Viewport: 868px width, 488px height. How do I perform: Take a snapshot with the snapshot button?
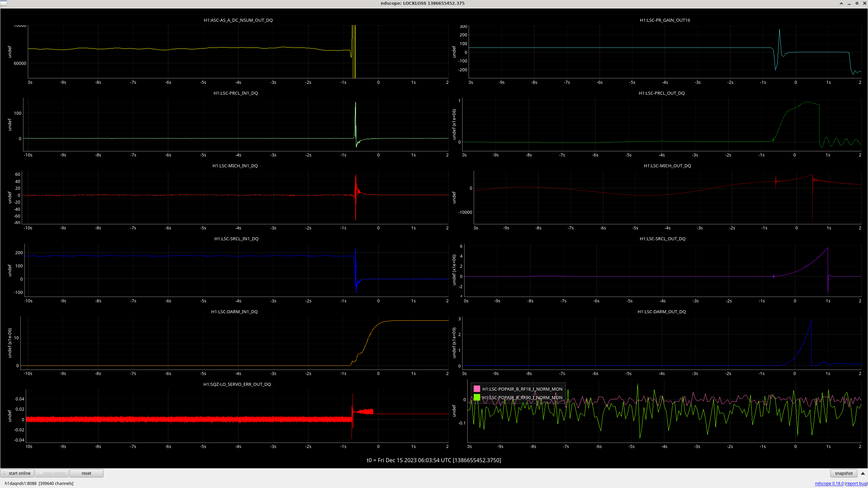(x=844, y=473)
